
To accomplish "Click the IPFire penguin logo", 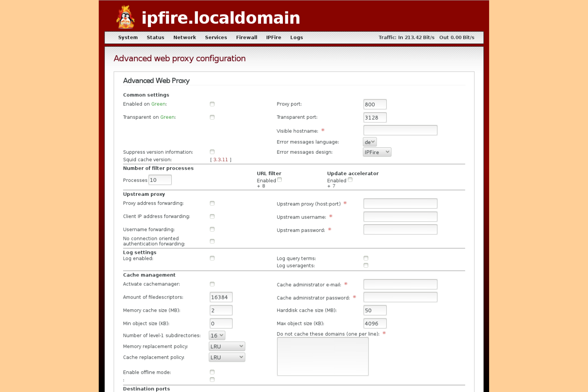I will 126,17.
